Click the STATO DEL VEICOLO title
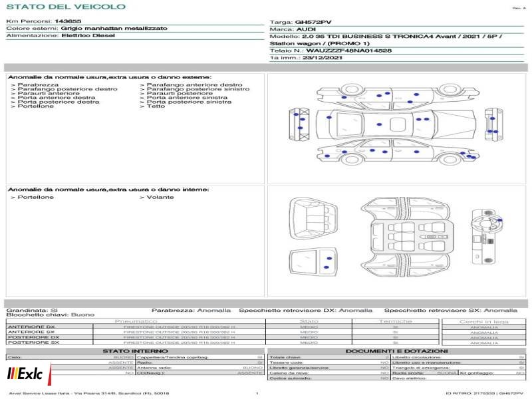This screenshot has width=532, height=399. [66, 7]
